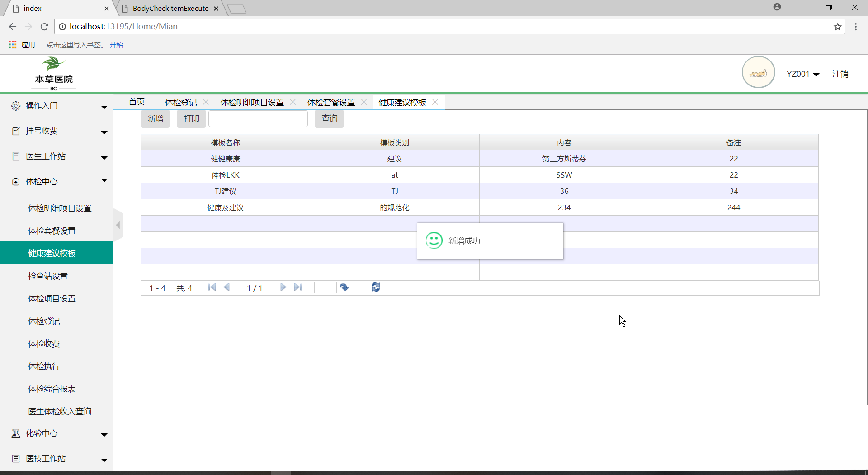Switch to the 体检套餐设置 tab

(331, 103)
